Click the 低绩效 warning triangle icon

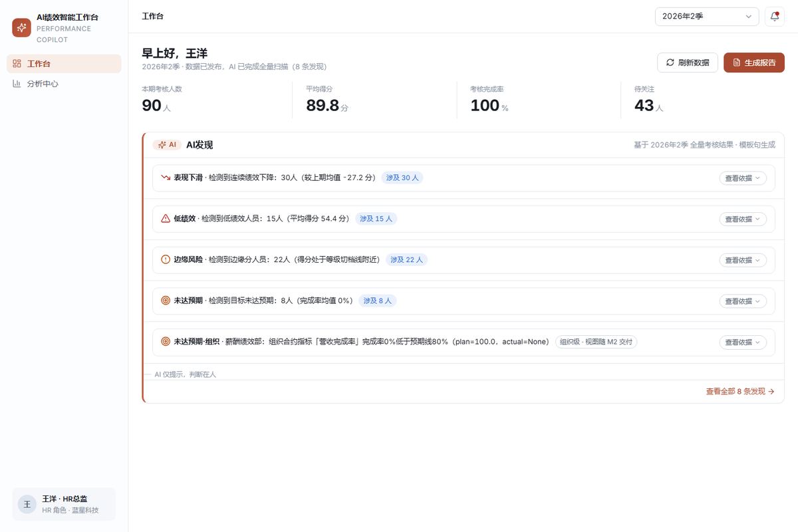tap(166, 219)
